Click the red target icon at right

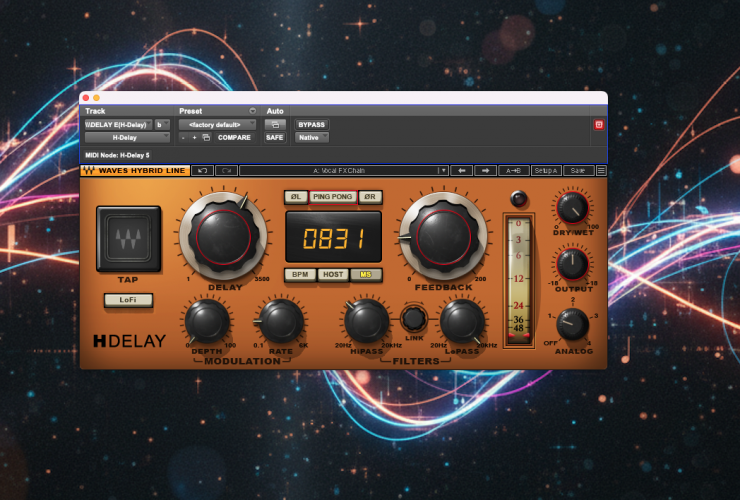pos(599,125)
